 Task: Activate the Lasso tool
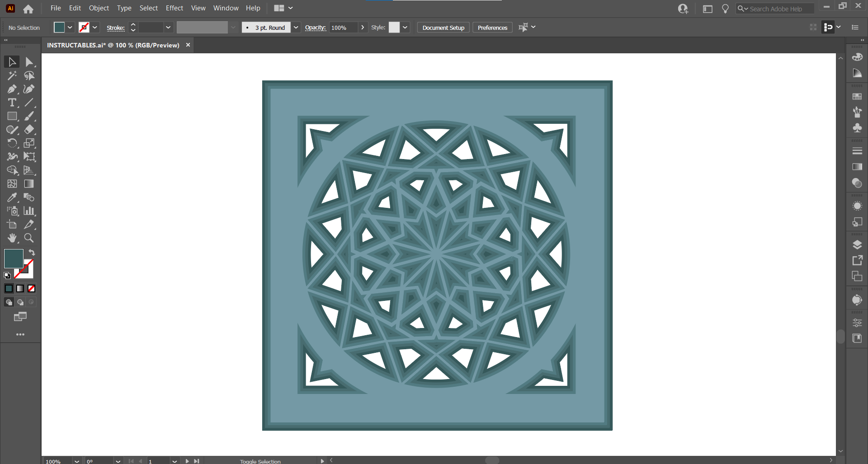tap(29, 75)
